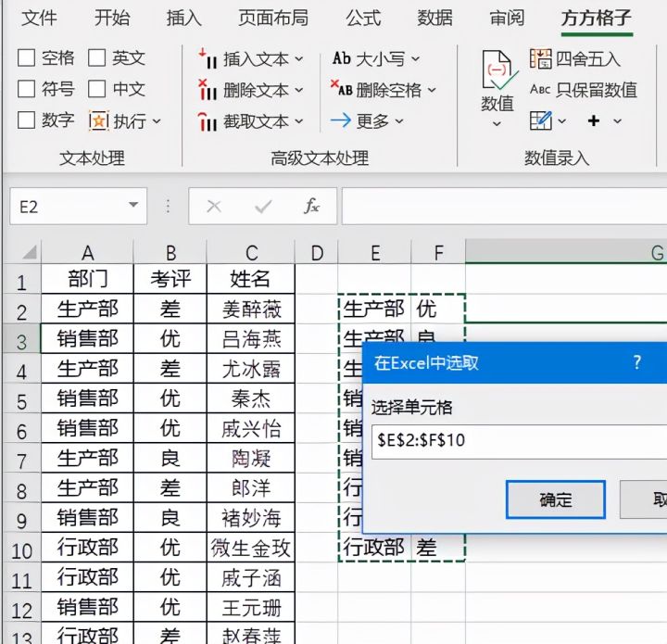Click the 插入文本 icon
667x644 pixels.
208,58
